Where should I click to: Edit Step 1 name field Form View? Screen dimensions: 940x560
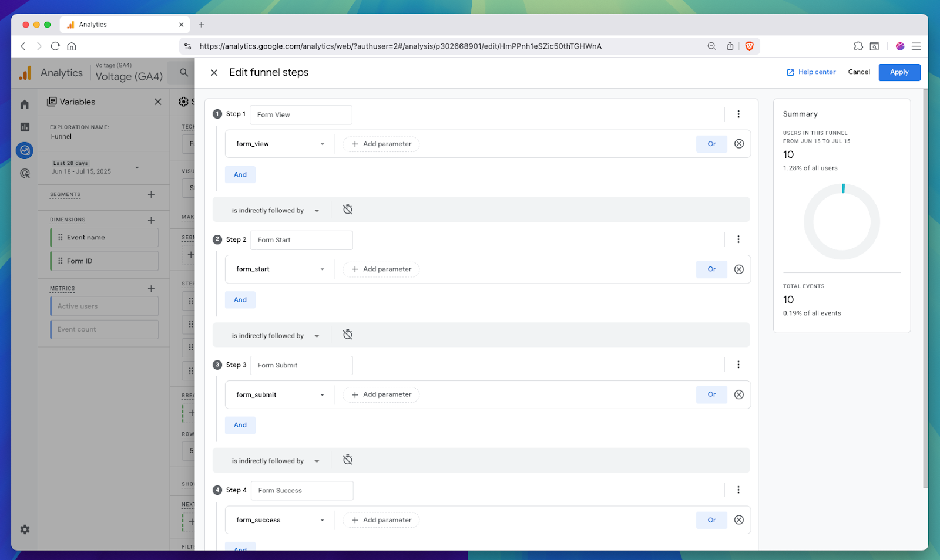point(301,115)
